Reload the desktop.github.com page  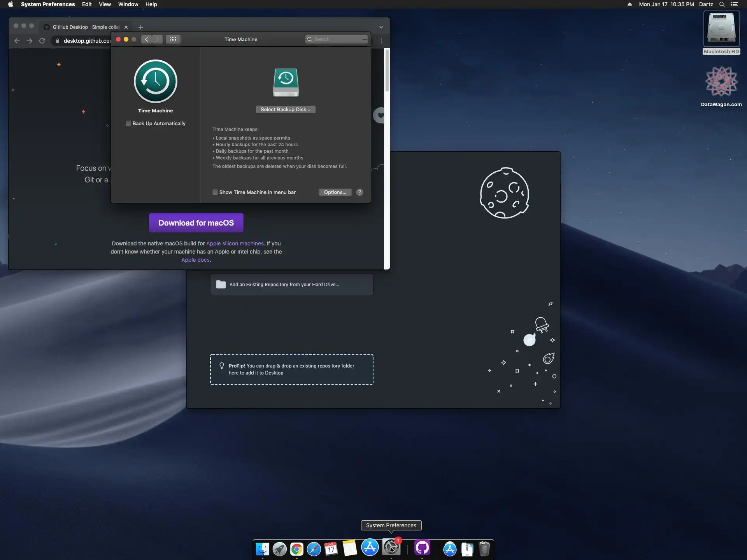(x=42, y=41)
